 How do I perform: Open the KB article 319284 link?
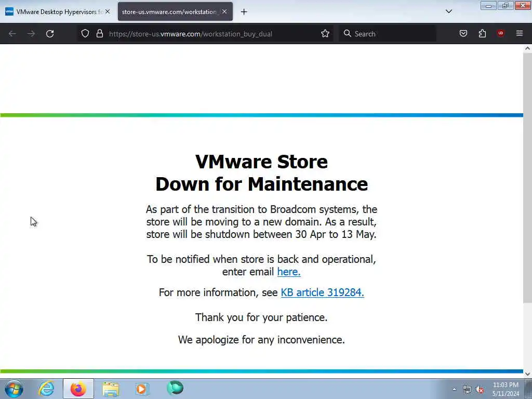(x=322, y=292)
